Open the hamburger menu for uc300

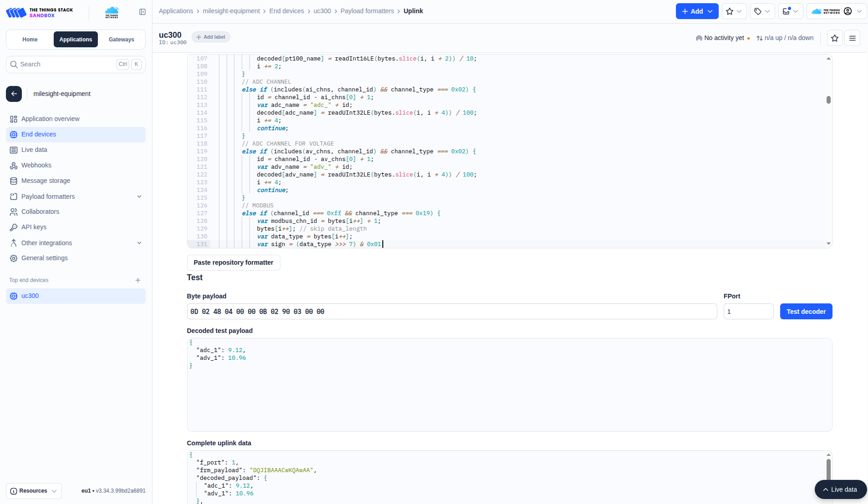point(853,38)
